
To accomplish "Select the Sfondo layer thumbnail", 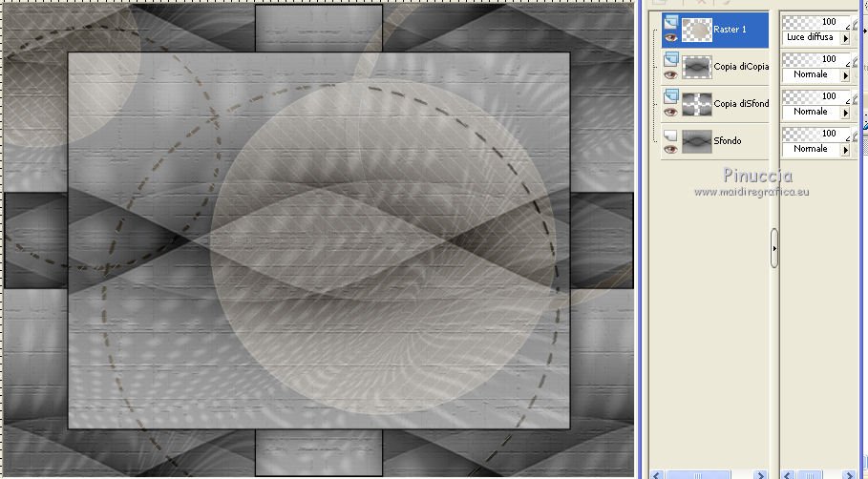I will coord(696,141).
